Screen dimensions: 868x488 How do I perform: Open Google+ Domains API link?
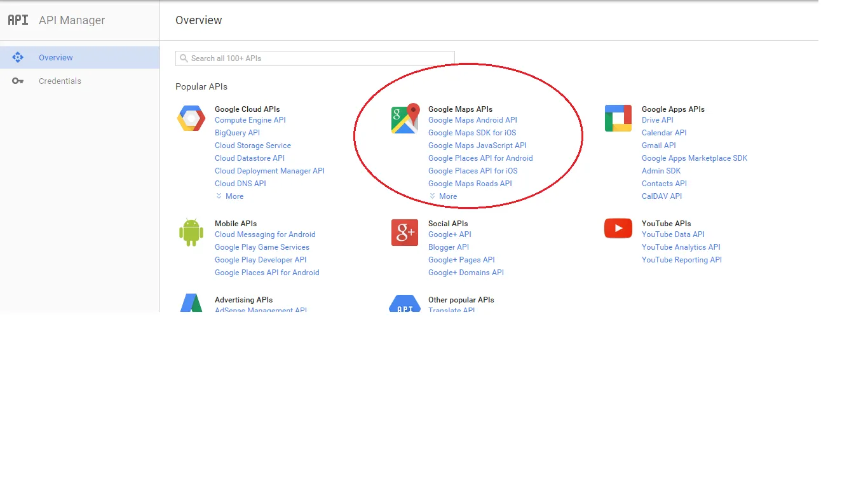pos(466,273)
